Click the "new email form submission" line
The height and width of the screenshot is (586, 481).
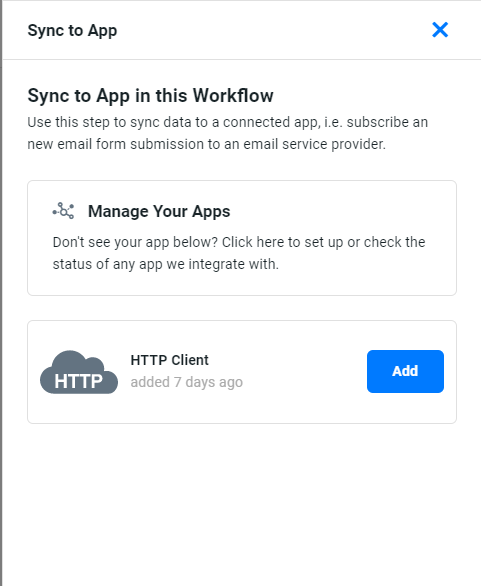(x=206, y=144)
